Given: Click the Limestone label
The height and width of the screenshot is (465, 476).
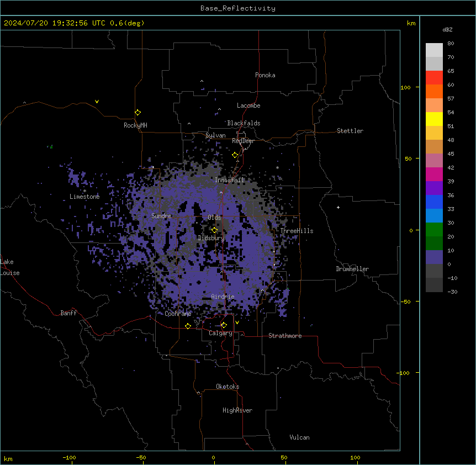Looking at the screenshot, I should click(84, 197).
